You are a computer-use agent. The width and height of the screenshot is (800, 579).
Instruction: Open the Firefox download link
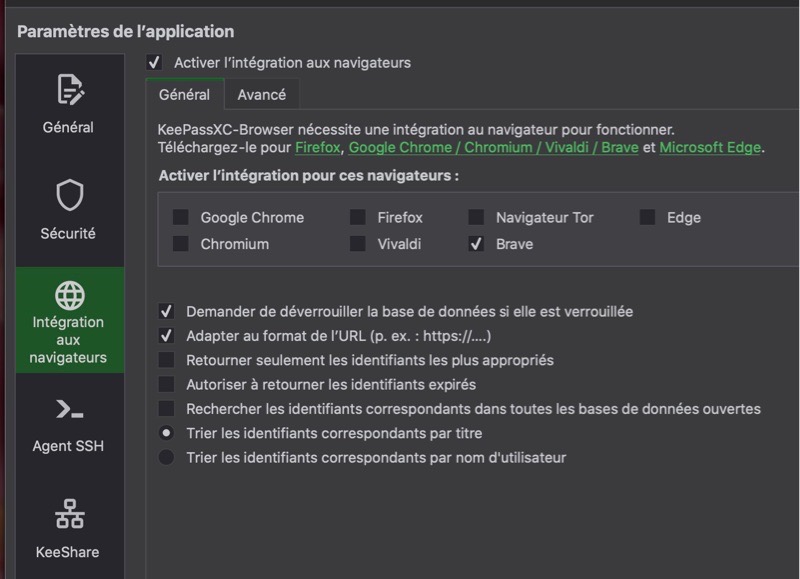(318, 148)
